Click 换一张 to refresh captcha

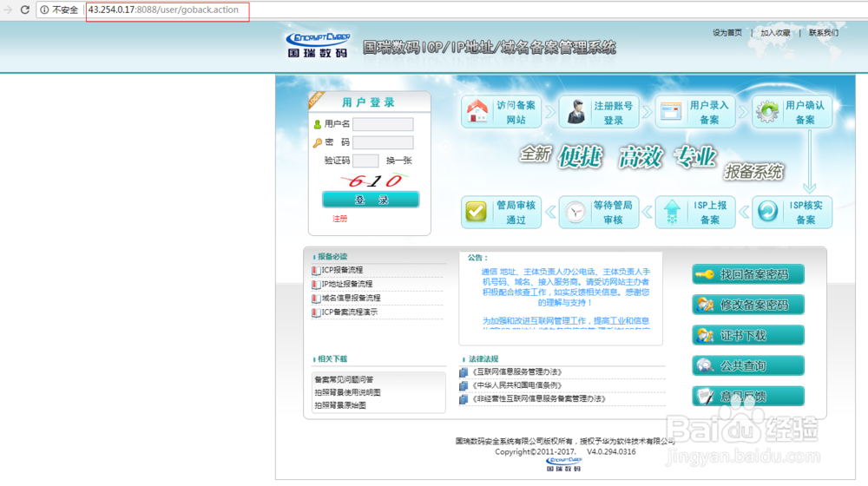(399, 161)
